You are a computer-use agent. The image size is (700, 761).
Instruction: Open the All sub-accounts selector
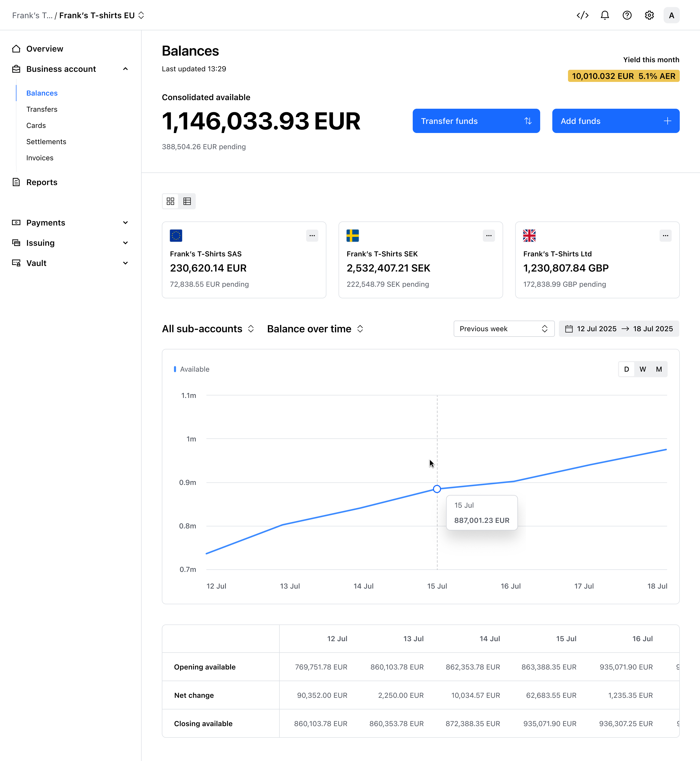point(208,329)
